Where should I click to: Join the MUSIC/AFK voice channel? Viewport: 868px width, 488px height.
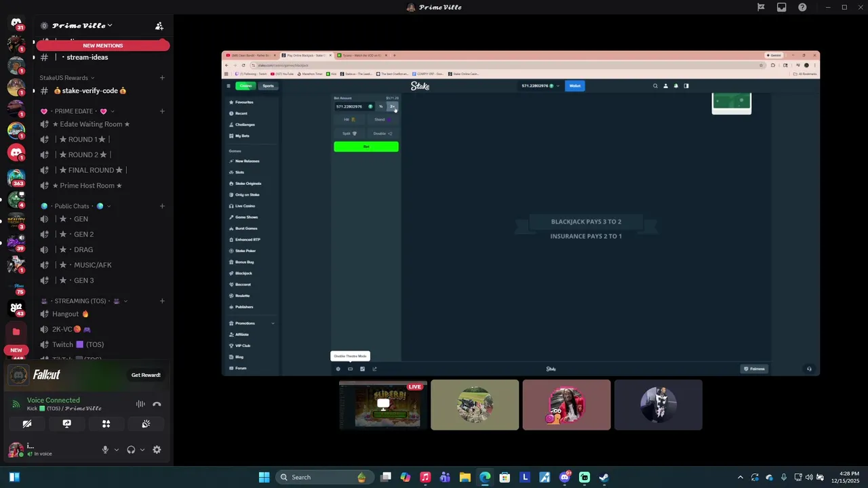tap(83, 265)
